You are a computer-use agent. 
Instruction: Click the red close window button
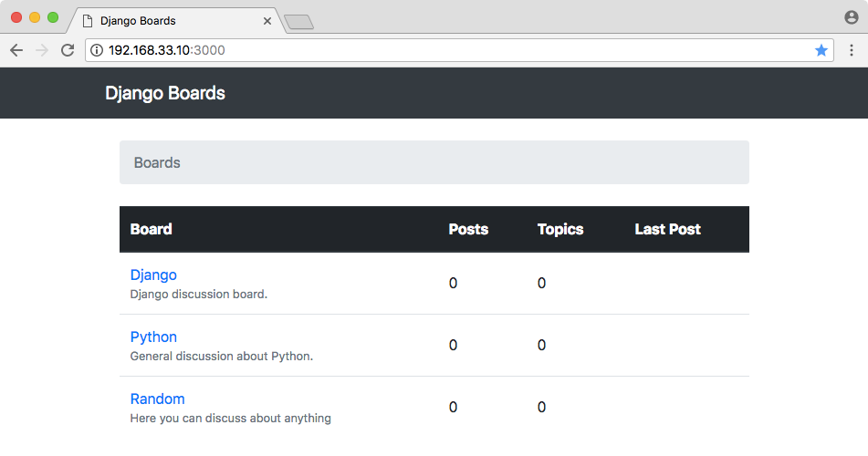coord(16,17)
